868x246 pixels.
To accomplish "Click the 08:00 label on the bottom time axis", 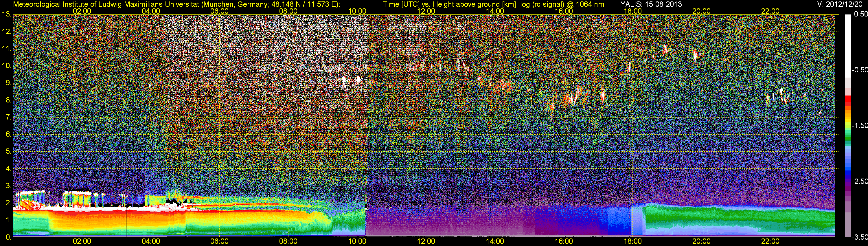I will [288, 241].
